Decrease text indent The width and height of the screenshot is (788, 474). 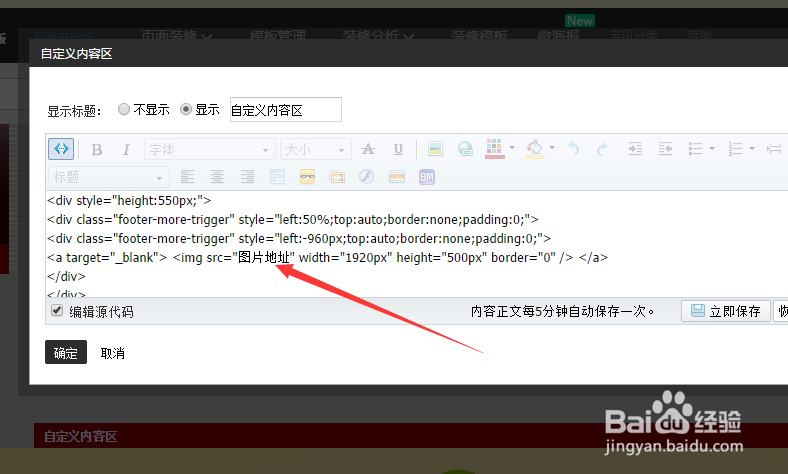coord(665,149)
